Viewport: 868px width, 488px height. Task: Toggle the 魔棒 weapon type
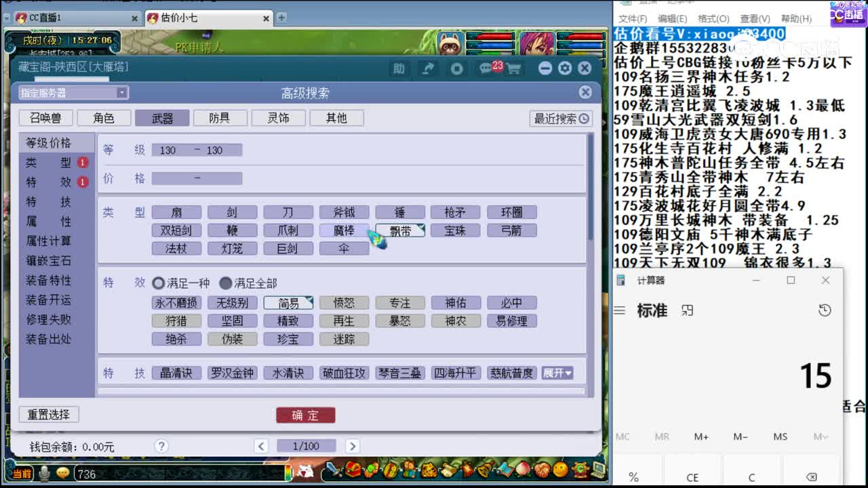[344, 230]
